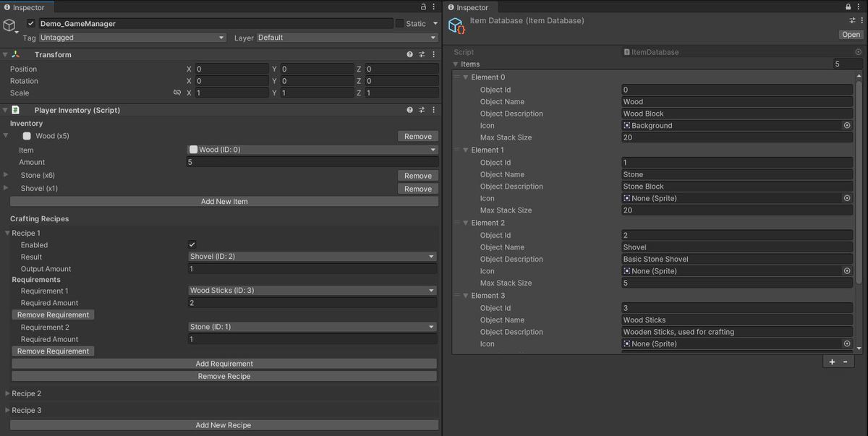Click the Amount input field showing 5
Screen dimensions: 868x436
310,162
